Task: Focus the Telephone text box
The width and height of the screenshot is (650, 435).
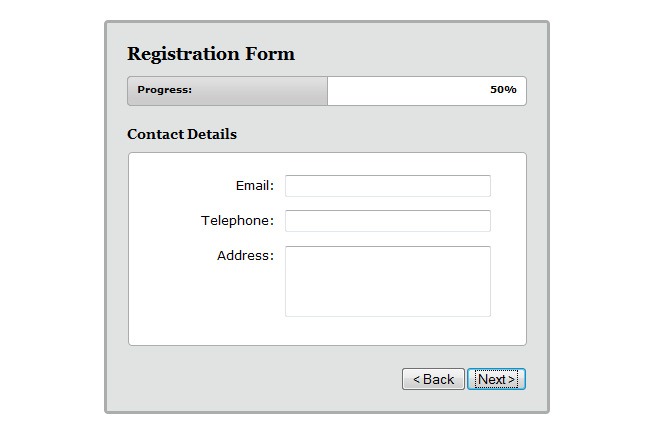Action: (x=387, y=221)
